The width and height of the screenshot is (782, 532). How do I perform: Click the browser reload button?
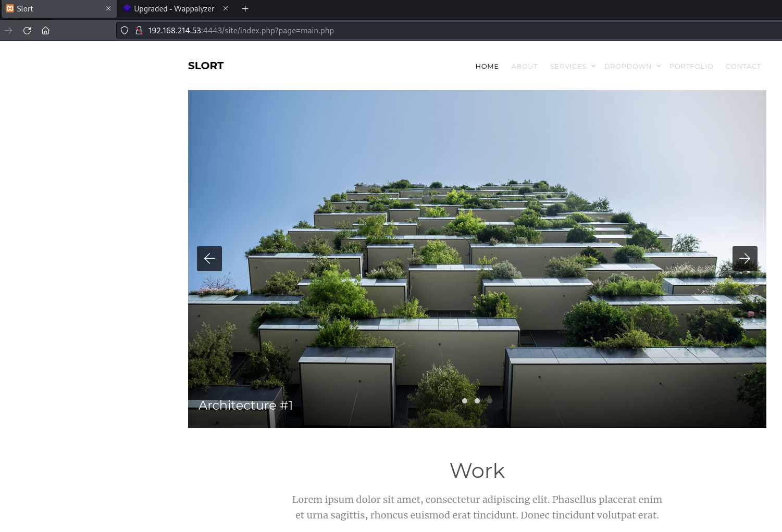coord(27,31)
